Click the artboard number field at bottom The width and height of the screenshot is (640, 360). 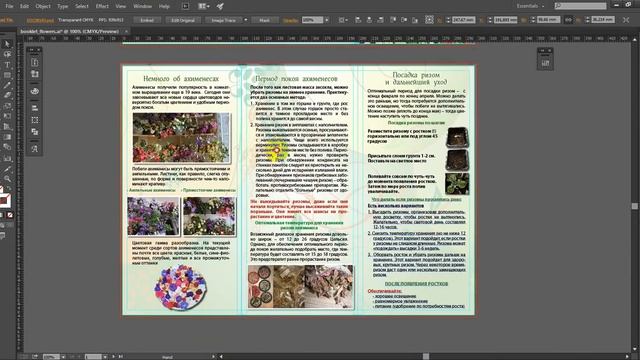point(93,357)
